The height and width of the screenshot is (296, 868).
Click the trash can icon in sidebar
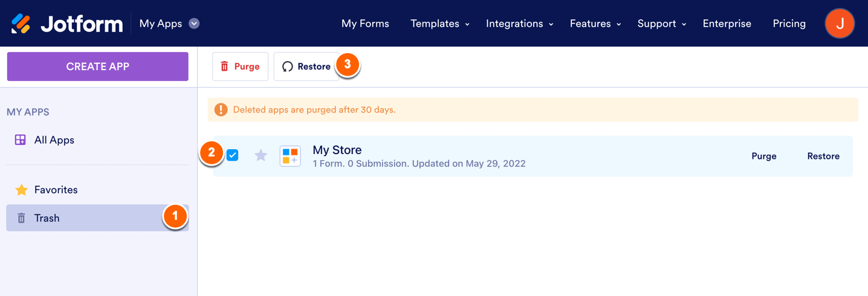pyautogui.click(x=21, y=218)
